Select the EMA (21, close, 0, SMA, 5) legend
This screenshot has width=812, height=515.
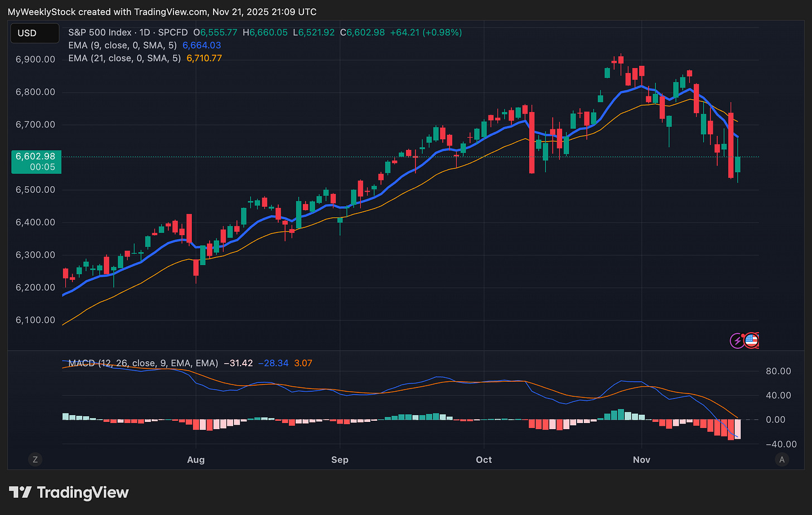click(124, 59)
